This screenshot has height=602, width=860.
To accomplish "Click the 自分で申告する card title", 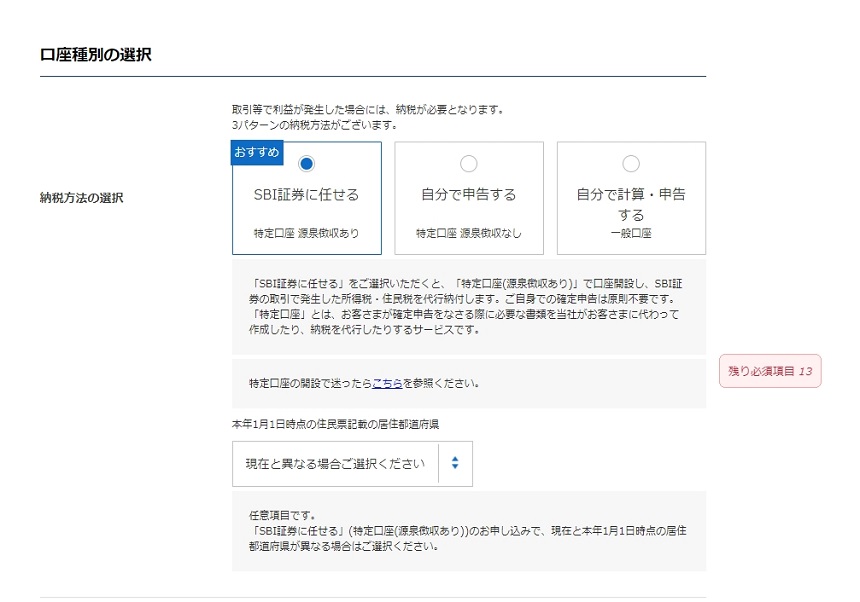I will coord(468,195).
